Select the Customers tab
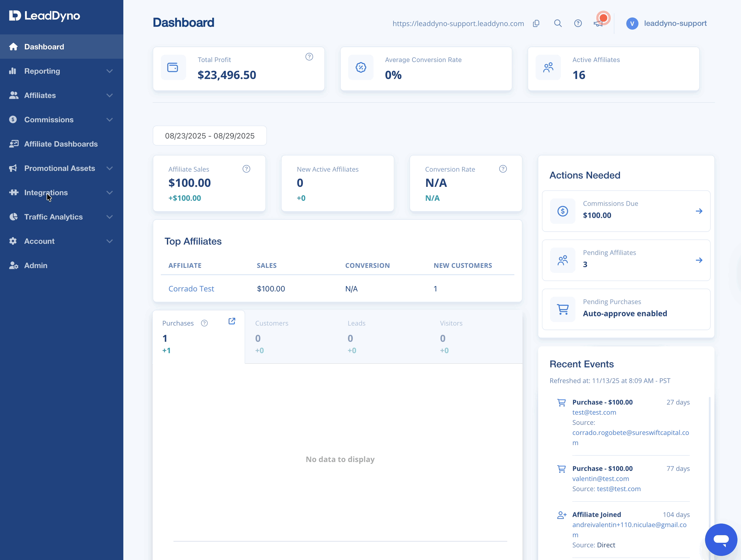 (x=291, y=337)
